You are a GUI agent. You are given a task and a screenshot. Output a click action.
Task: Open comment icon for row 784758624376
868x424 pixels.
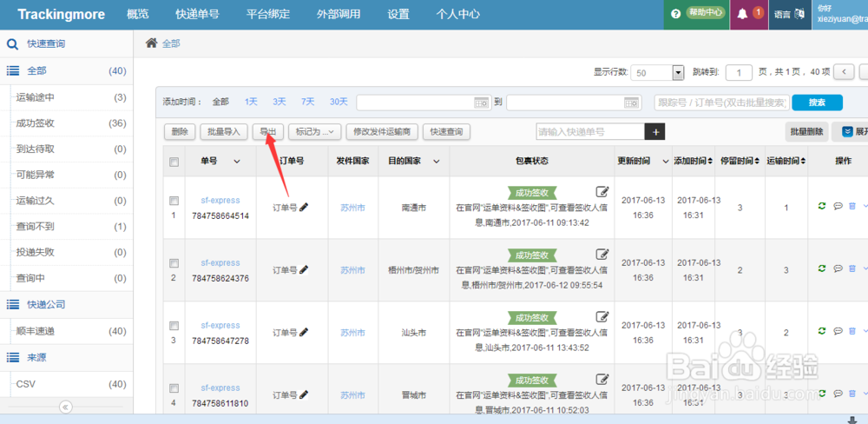tap(838, 268)
